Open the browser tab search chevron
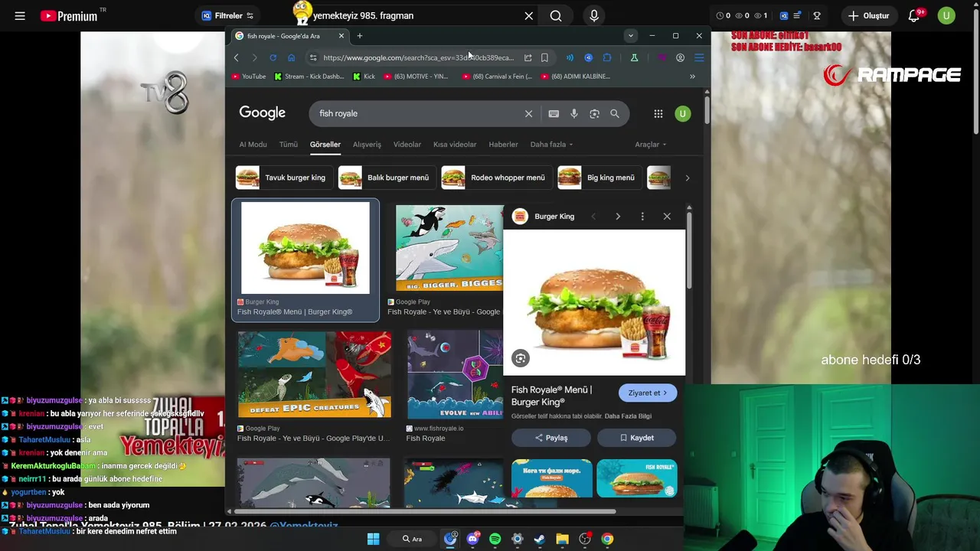This screenshot has height=551, width=980. pos(630,35)
